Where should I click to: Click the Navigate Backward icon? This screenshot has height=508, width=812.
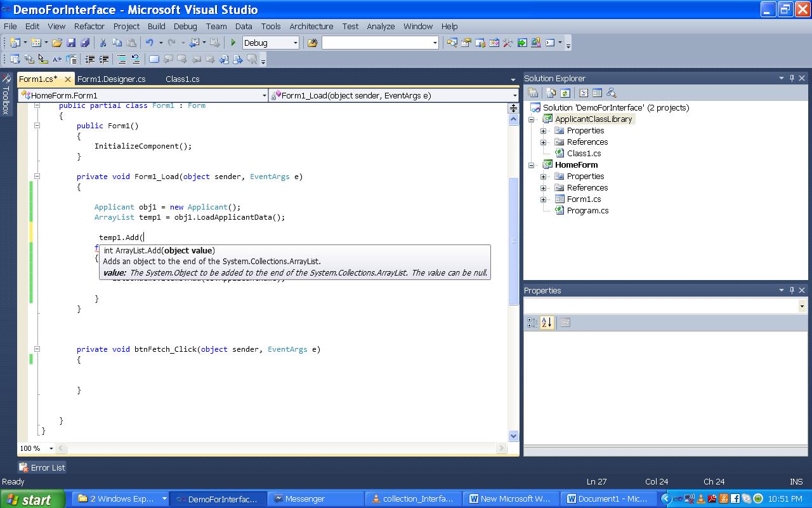click(x=194, y=43)
